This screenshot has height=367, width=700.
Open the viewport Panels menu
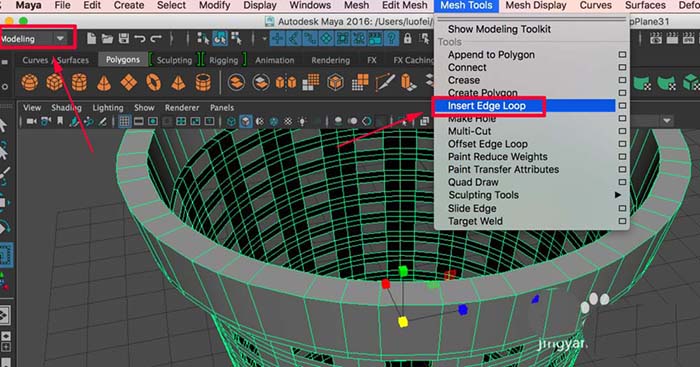(x=222, y=108)
